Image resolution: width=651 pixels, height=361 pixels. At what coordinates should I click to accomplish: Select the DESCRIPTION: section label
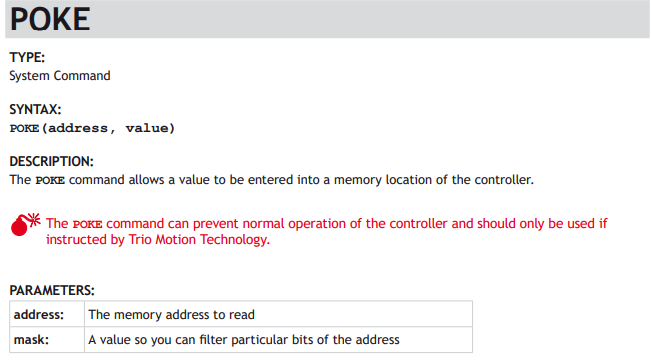tap(51, 161)
